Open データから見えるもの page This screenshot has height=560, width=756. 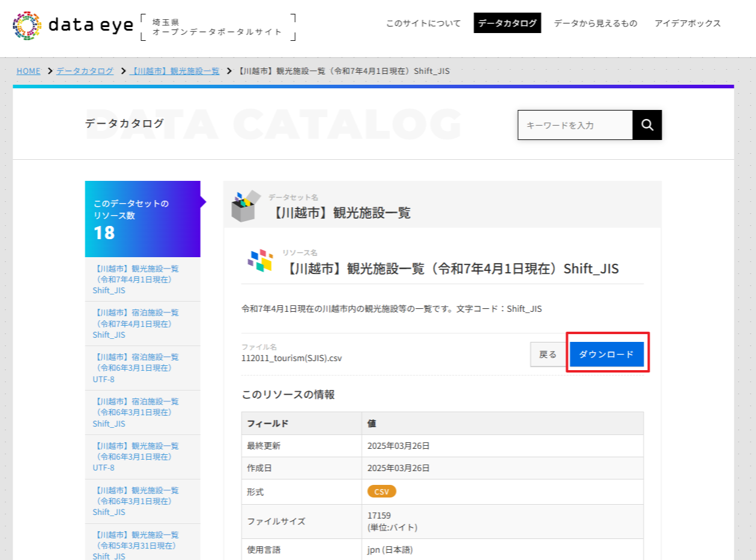pyautogui.click(x=595, y=23)
